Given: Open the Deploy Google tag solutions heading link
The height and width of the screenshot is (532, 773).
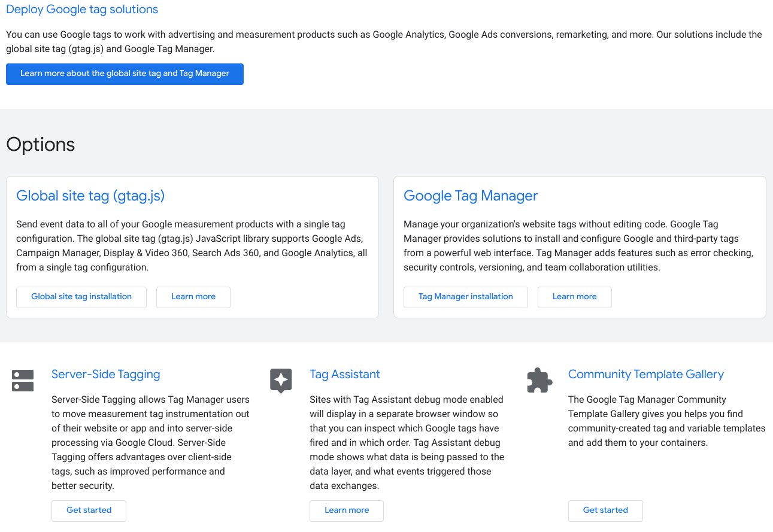Looking at the screenshot, I should [81, 9].
